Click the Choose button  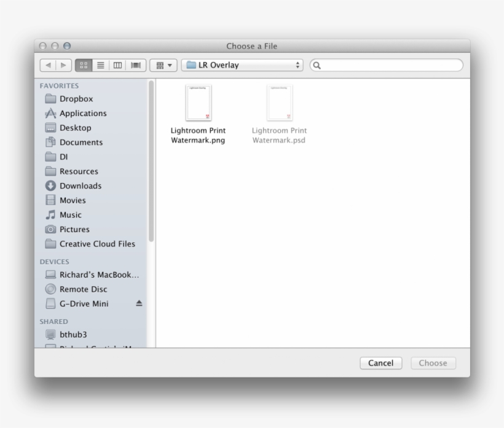pos(433,363)
